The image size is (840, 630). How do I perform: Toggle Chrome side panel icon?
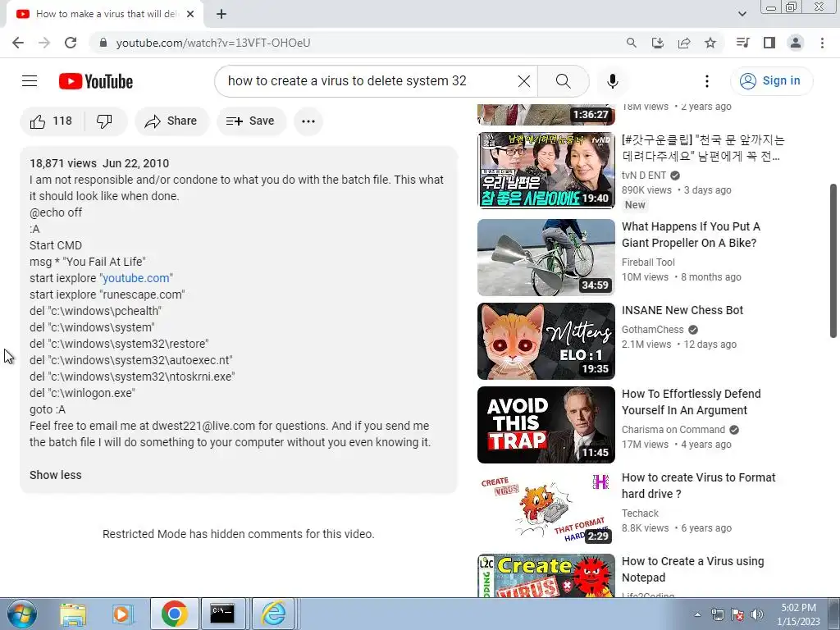coord(769,43)
